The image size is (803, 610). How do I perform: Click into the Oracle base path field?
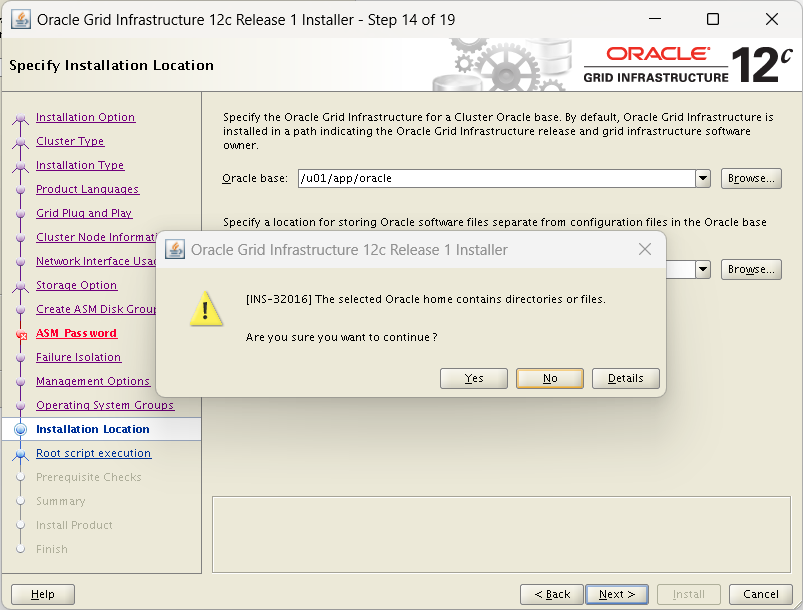pyautogui.click(x=496, y=178)
